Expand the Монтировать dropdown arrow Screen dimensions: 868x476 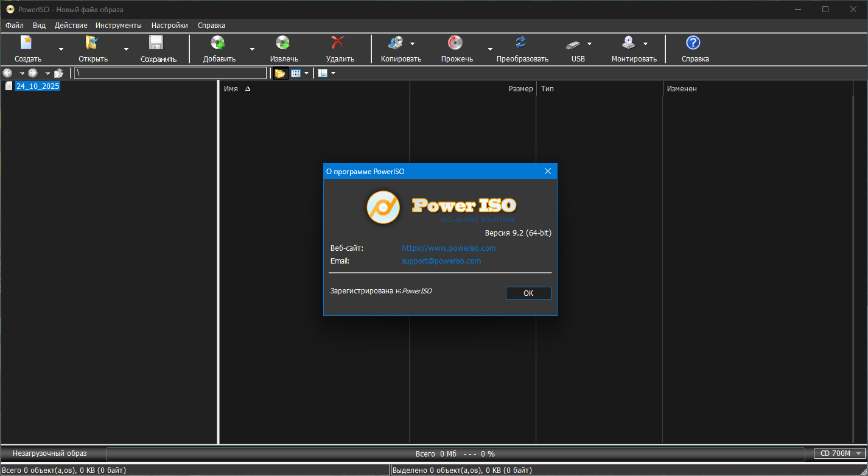pos(645,44)
